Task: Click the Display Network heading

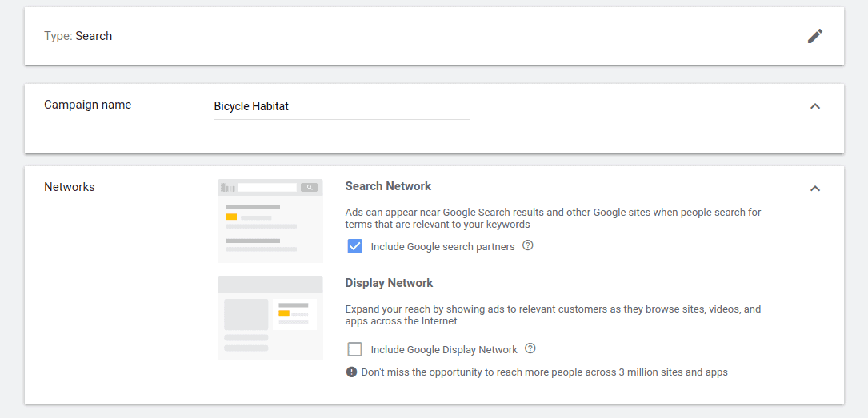Action: click(x=389, y=283)
